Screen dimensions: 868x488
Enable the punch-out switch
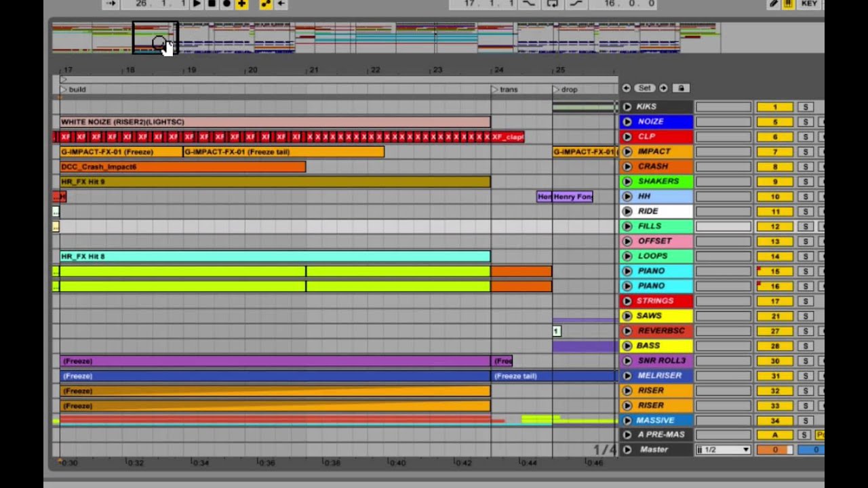pyautogui.click(x=576, y=3)
